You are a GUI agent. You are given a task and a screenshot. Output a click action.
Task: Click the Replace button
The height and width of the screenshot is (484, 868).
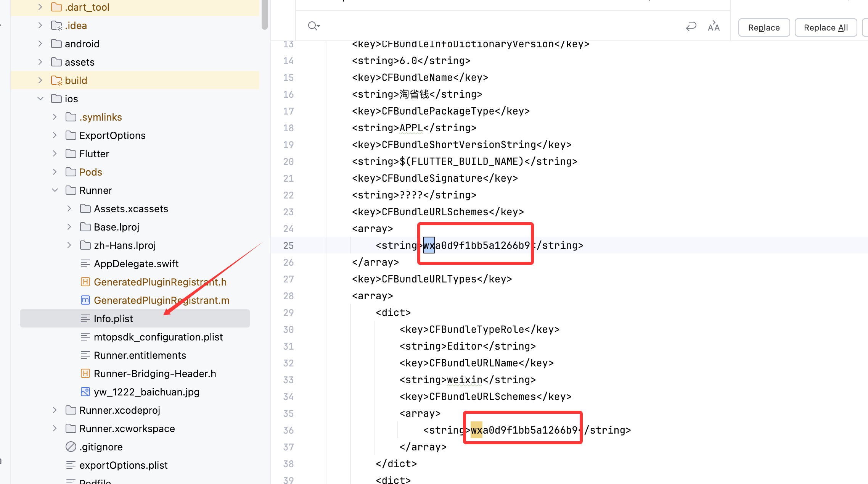click(764, 27)
